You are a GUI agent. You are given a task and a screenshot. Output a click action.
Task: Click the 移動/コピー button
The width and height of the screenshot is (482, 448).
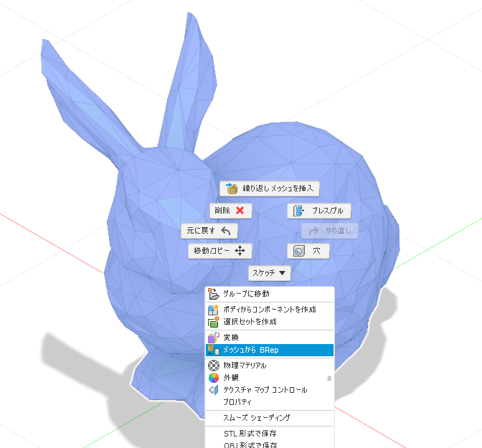tap(220, 251)
